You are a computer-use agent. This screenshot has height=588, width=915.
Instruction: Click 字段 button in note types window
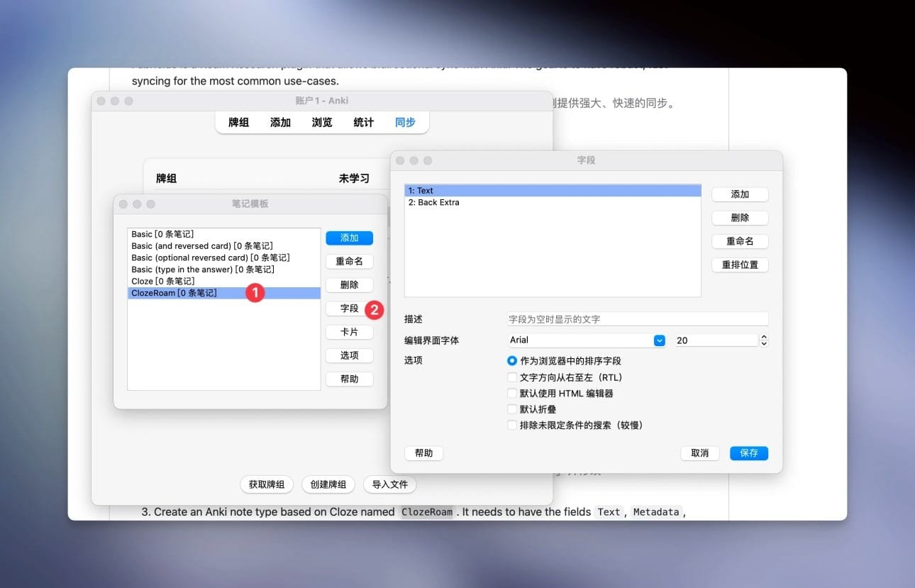(349, 309)
